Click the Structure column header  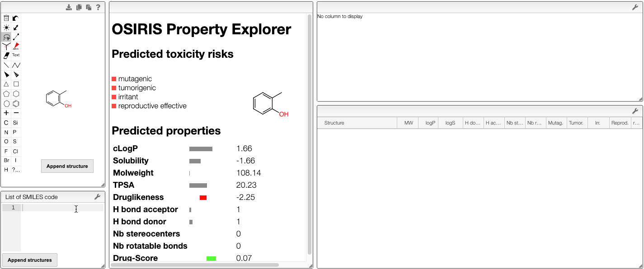[357, 123]
